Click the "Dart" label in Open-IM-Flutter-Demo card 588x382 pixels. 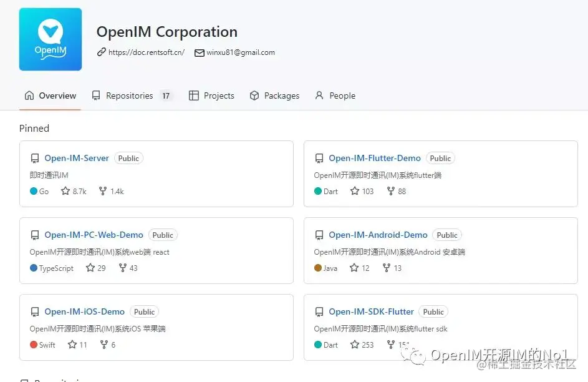click(x=330, y=192)
